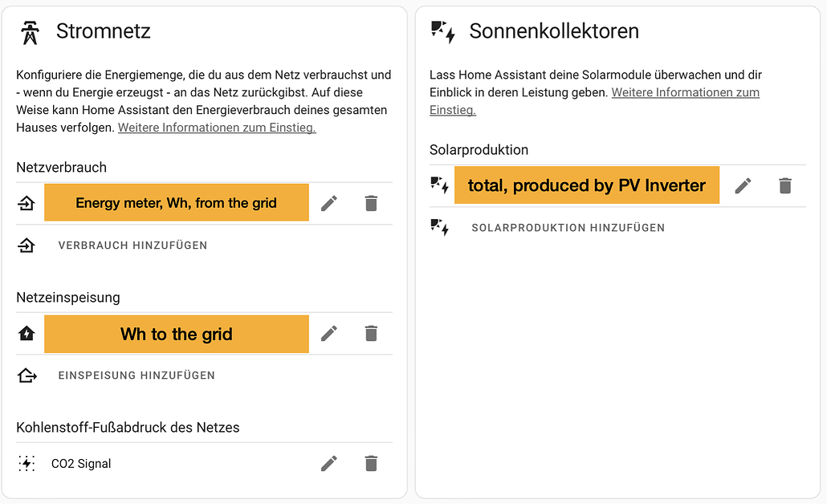Screen dimensions: 831x504
Task: Delete the grid consumption energy meter entry
Action: pyautogui.click(x=370, y=204)
